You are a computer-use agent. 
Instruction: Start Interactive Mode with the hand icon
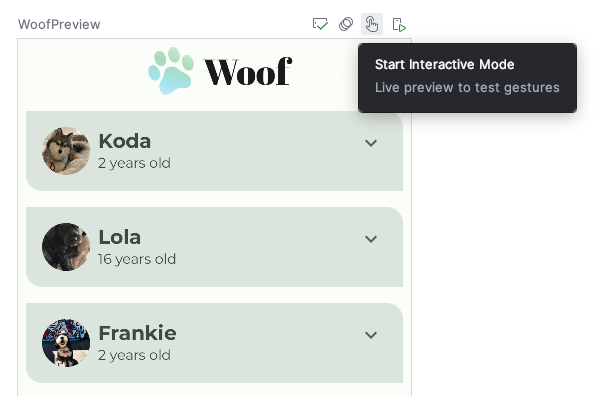tap(372, 24)
